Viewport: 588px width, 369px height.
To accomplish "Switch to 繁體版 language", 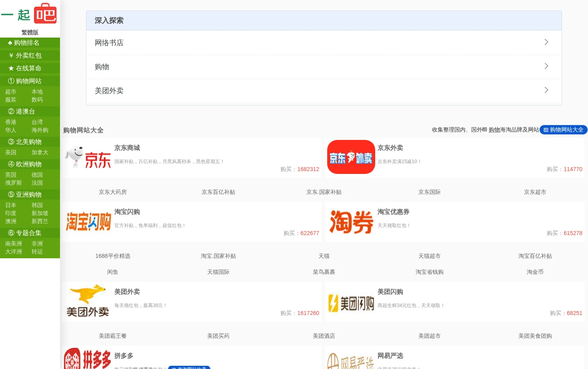I will pyautogui.click(x=30, y=32).
